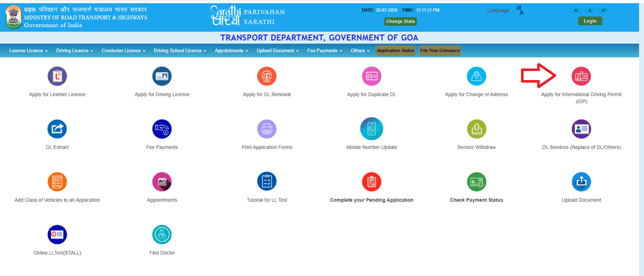Open the Appointments menu in navbar
The height and width of the screenshot is (276, 644).
point(231,50)
